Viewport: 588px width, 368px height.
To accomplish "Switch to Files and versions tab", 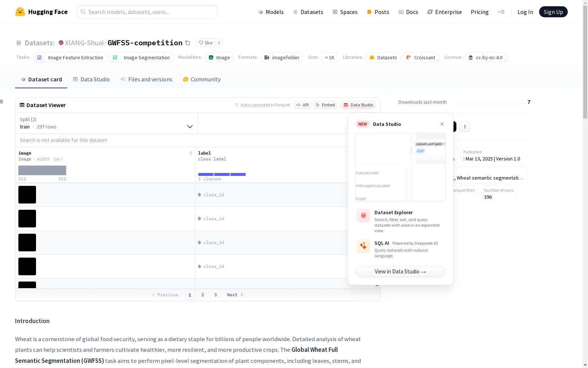I will click(x=146, y=79).
